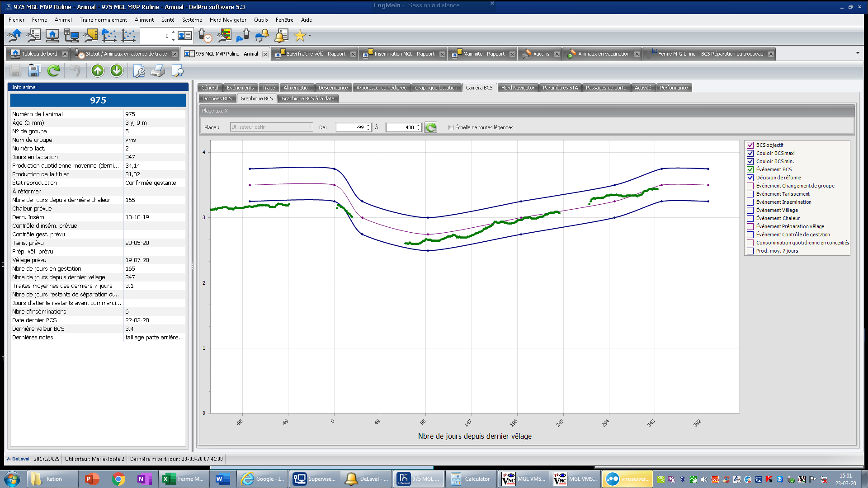Switch to the Événements tab
Screen dimensions: 868x488
click(240, 88)
